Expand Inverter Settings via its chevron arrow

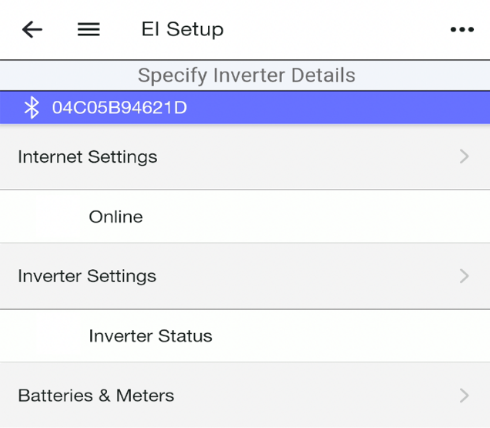[464, 276]
